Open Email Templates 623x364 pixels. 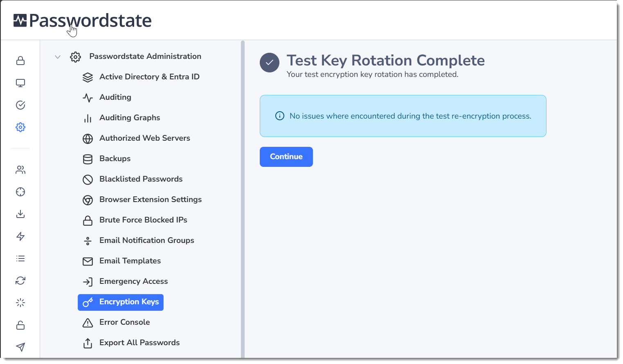(x=130, y=261)
